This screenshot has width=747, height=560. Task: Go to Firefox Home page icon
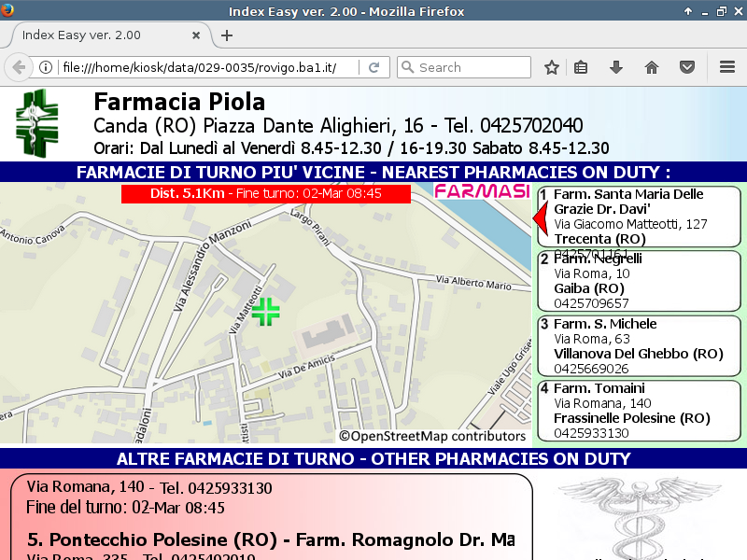(652, 67)
